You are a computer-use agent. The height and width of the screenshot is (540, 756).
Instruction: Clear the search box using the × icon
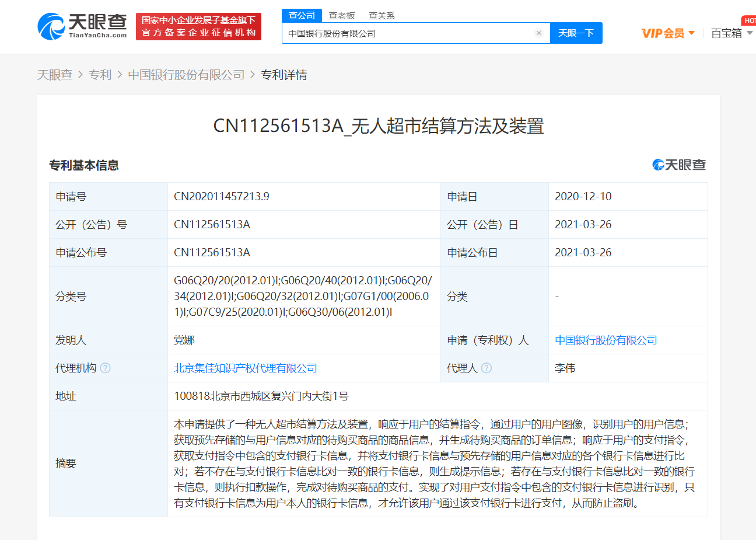tap(538, 33)
